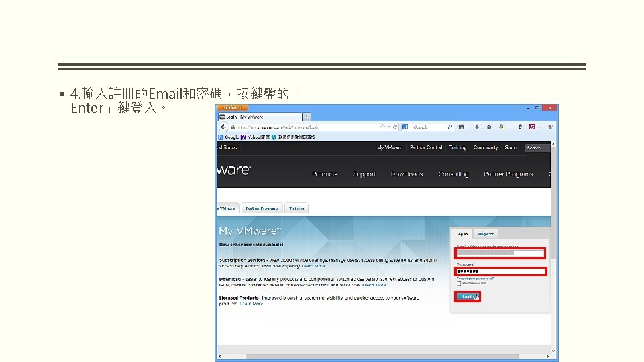The width and height of the screenshot is (644, 362).
Task: Bookmark this page with the star icon
Action: click(383, 127)
